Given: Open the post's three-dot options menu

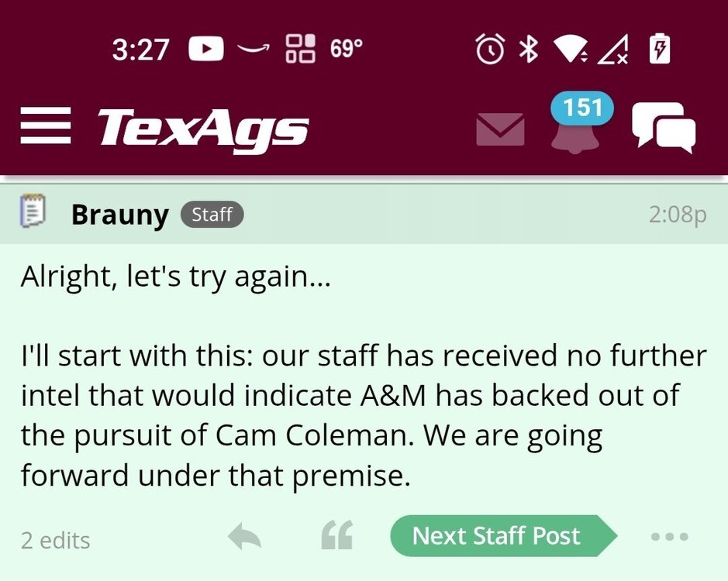Looking at the screenshot, I should pyautogui.click(x=670, y=536).
